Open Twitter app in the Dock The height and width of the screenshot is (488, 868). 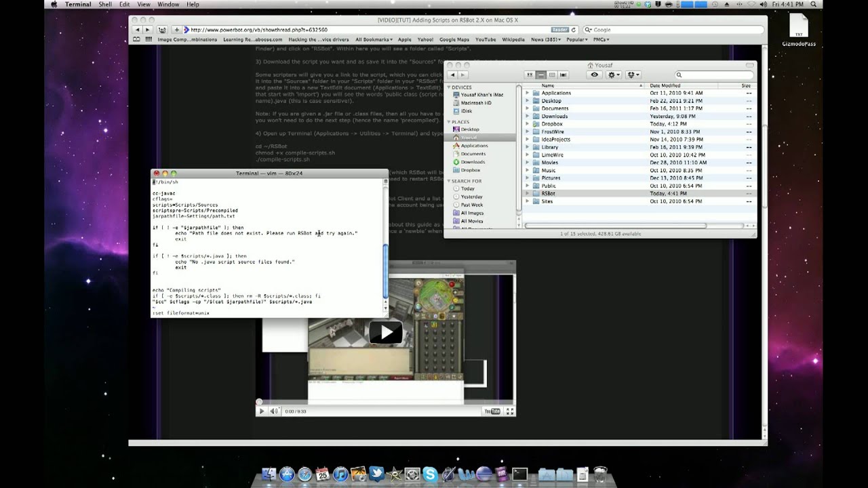coord(376,474)
